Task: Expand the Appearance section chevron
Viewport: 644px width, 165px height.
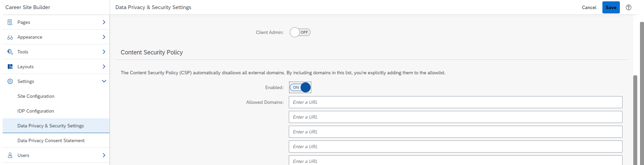Action: [104, 37]
